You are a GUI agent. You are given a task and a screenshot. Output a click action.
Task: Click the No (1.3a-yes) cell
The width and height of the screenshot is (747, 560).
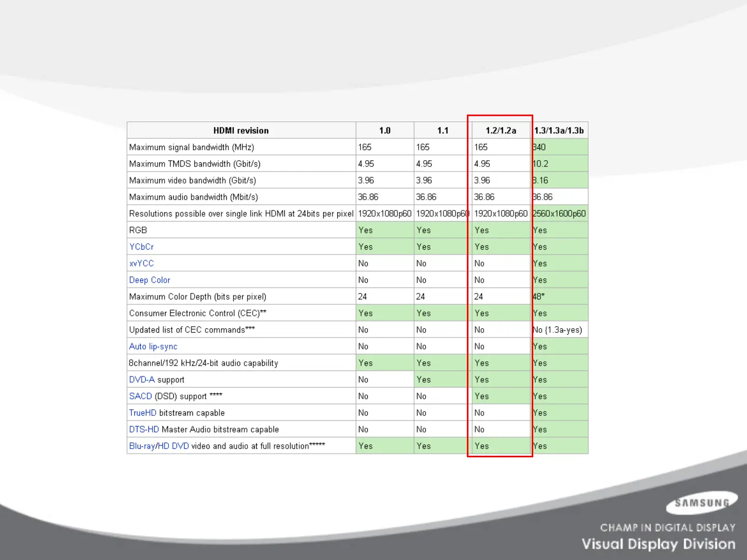[x=558, y=330]
